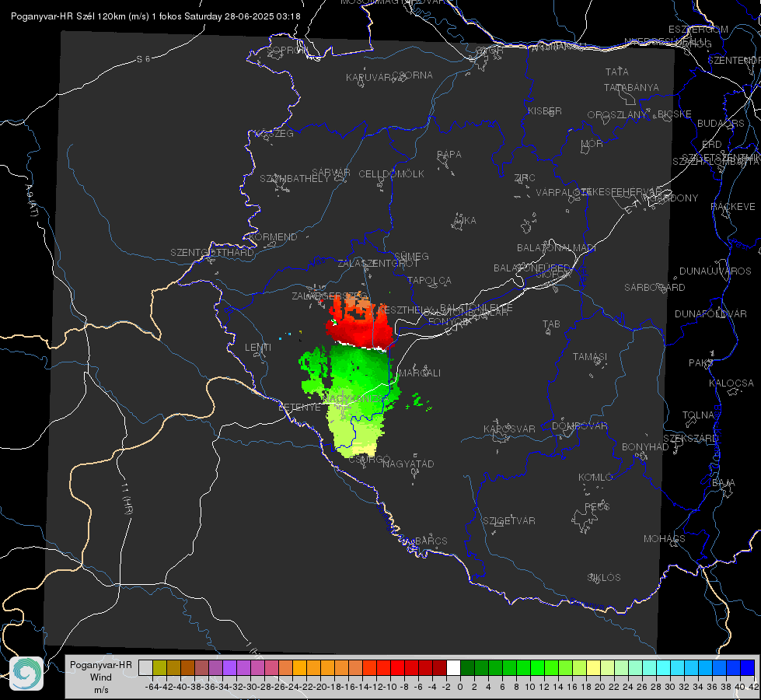
Task: Click the TAMÁSI label
Action: 590,357
